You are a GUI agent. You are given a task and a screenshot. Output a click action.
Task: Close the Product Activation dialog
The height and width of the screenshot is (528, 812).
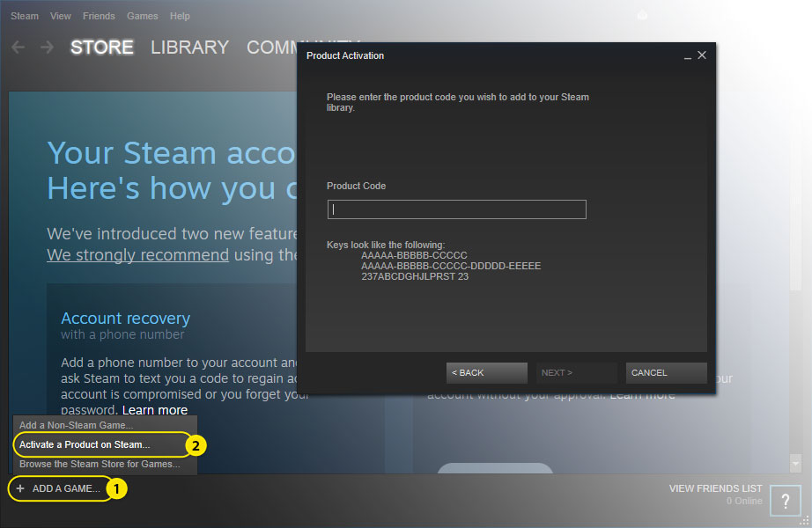click(702, 55)
